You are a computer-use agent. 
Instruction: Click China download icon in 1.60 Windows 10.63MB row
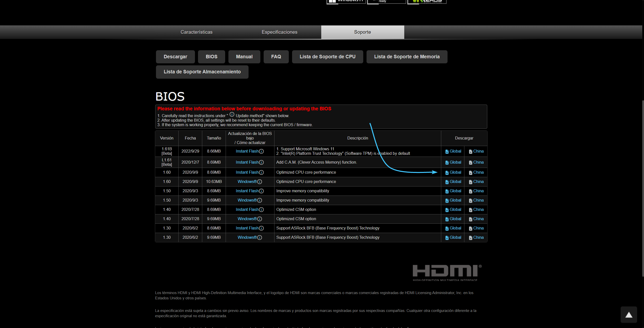point(470,182)
